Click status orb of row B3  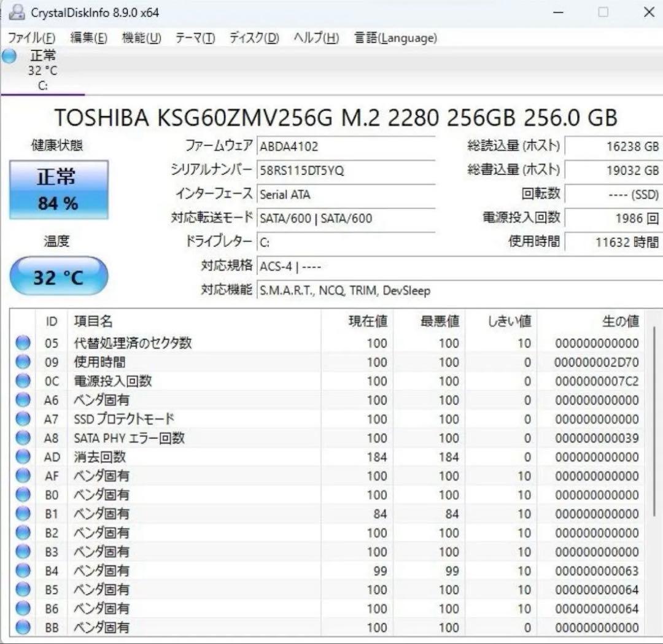coord(23,551)
